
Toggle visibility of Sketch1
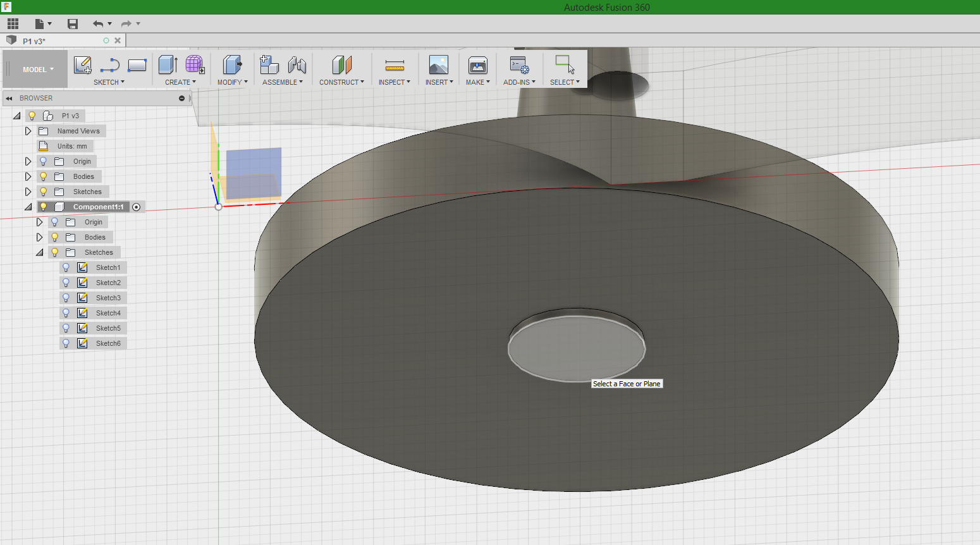click(66, 267)
